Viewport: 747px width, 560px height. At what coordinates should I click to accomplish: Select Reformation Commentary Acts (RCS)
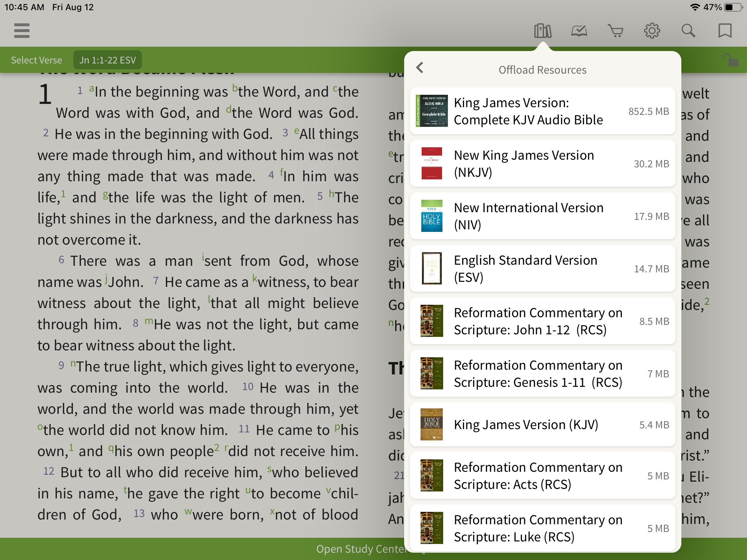click(543, 476)
